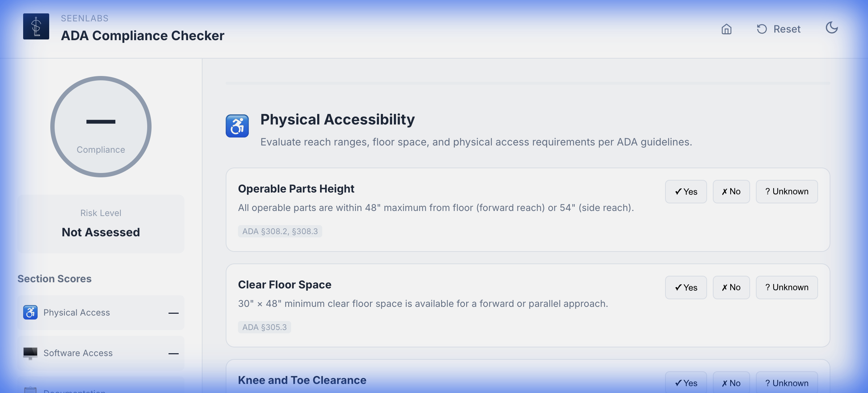Click the Reset circular arrow icon

pyautogui.click(x=762, y=29)
